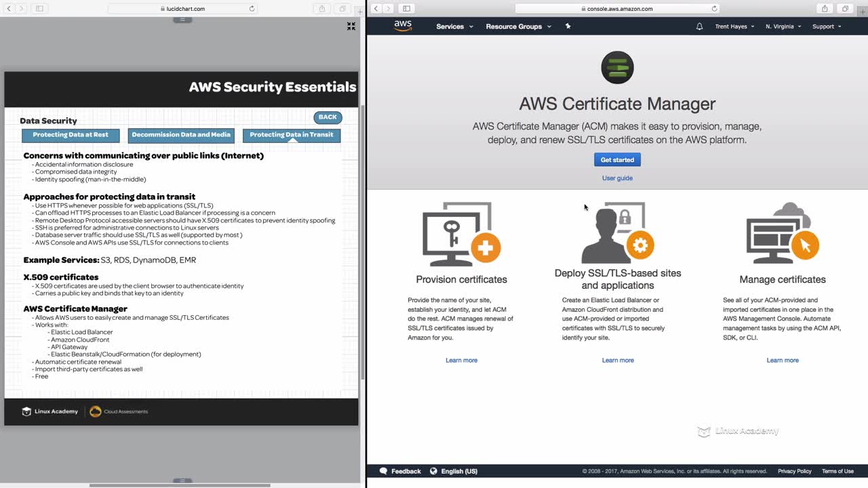Go forward in the Lucidchart Safari window
This screenshot has width=868, height=488.
tap(22, 9)
